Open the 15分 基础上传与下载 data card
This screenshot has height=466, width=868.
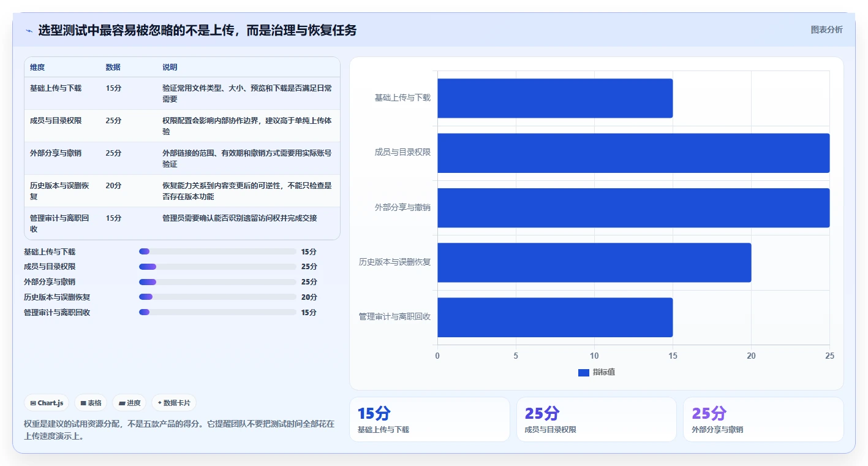pos(429,419)
